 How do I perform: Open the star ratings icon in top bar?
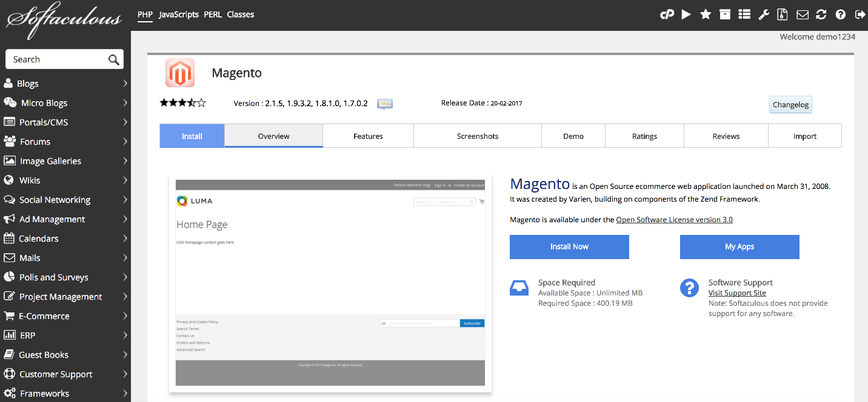pyautogui.click(x=706, y=15)
